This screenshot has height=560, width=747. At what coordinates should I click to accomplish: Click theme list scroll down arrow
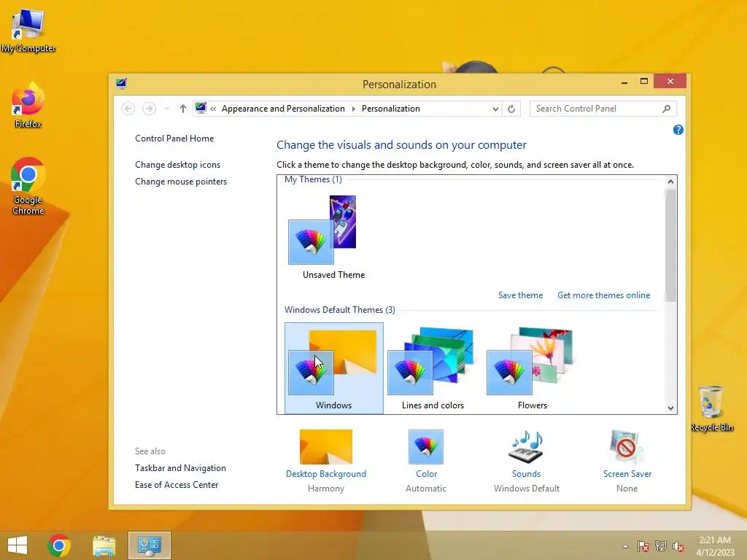(670, 408)
